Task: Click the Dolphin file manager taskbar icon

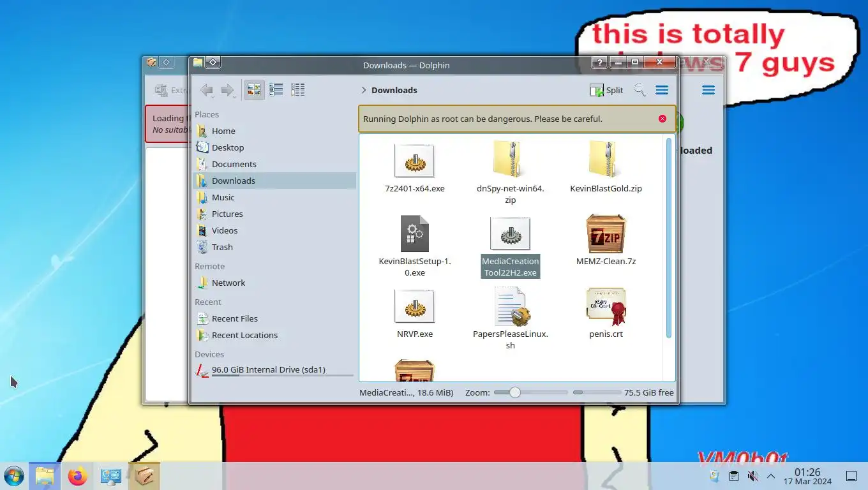Action: pyautogui.click(x=45, y=476)
